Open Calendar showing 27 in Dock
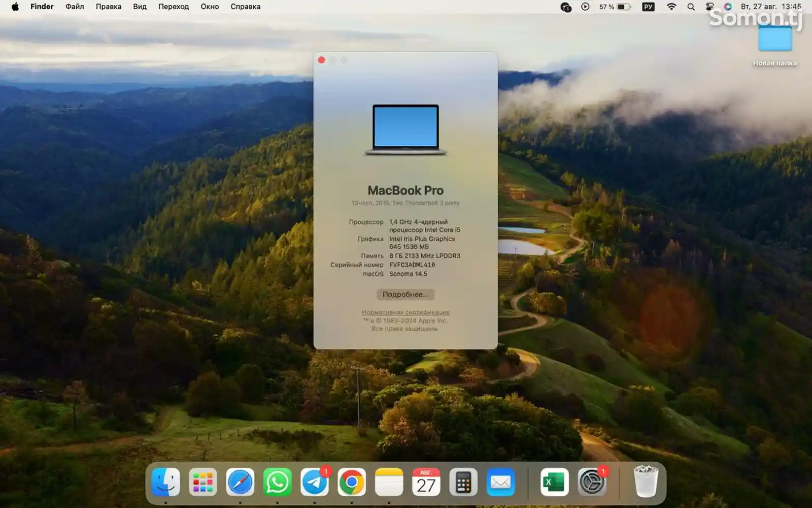Image resolution: width=812 pixels, height=508 pixels. point(426,482)
